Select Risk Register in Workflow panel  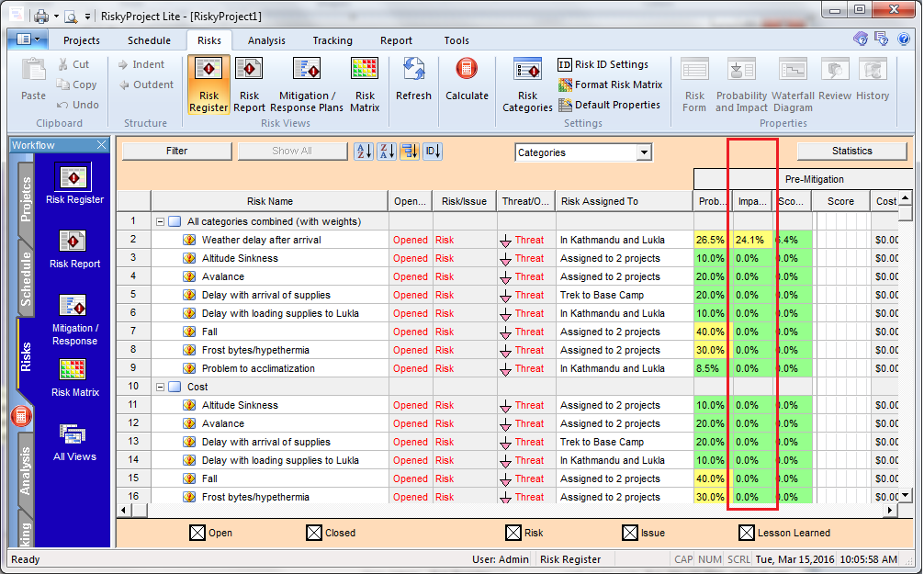(74, 184)
